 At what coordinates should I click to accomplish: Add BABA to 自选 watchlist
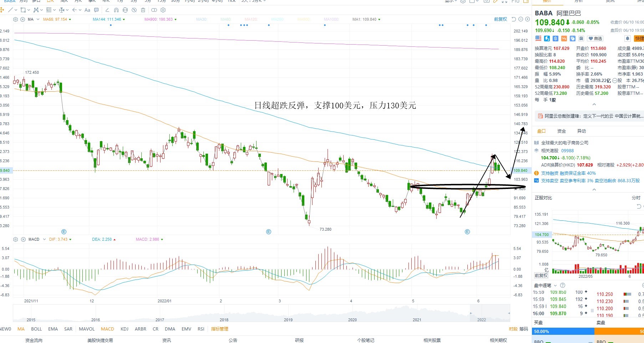click(x=595, y=39)
